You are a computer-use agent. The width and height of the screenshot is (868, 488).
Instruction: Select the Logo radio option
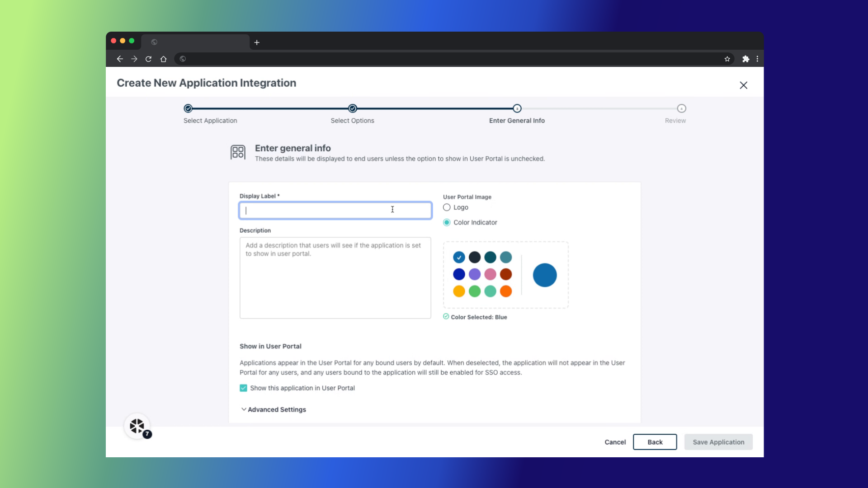[x=447, y=207]
